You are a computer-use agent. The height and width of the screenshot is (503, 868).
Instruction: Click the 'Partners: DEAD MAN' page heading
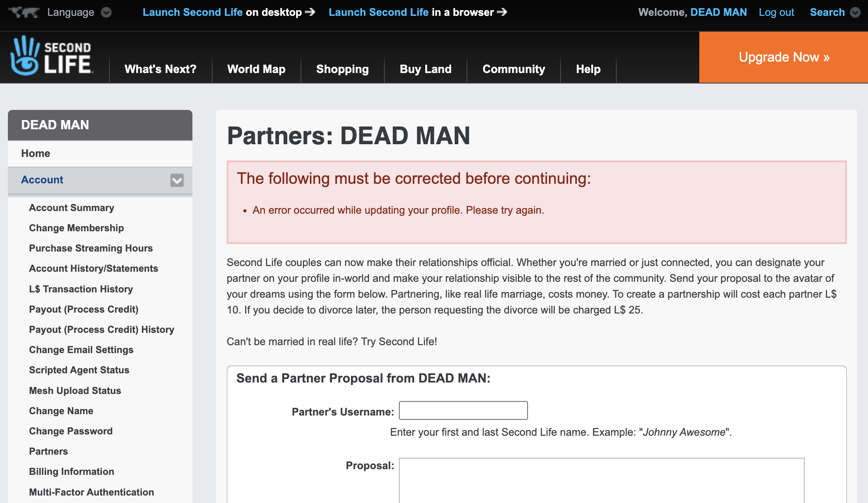pyautogui.click(x=349, y=135)
